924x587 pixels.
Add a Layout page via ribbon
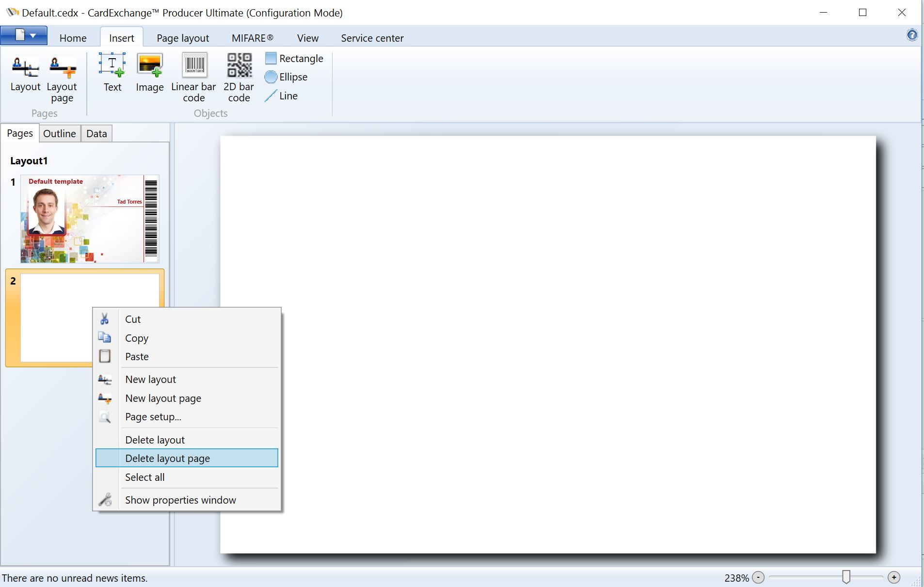click(x=62, y=79)
